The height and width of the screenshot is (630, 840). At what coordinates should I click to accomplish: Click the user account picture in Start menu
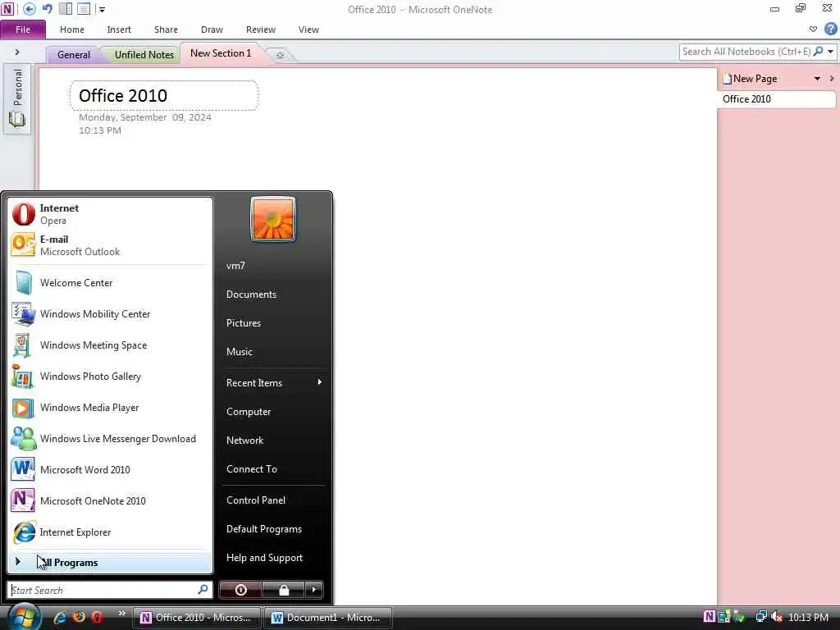click(273, 219)
